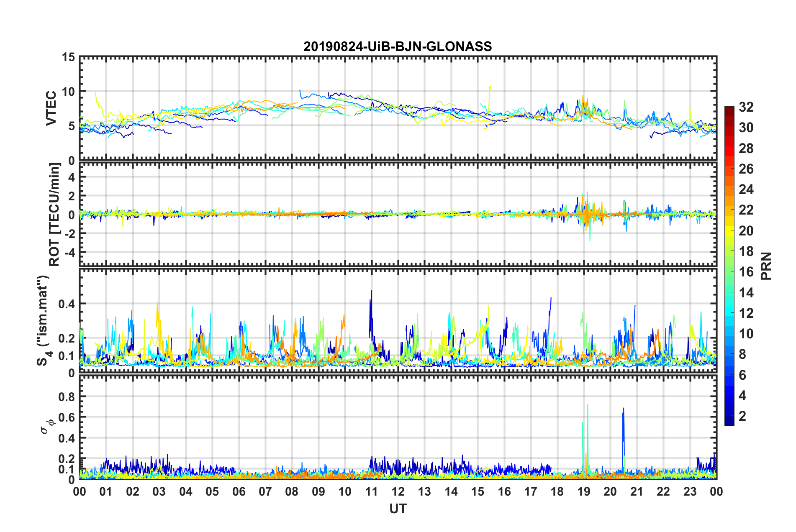Click hour tick "13" on the UT axis

[x=425, y=491]
